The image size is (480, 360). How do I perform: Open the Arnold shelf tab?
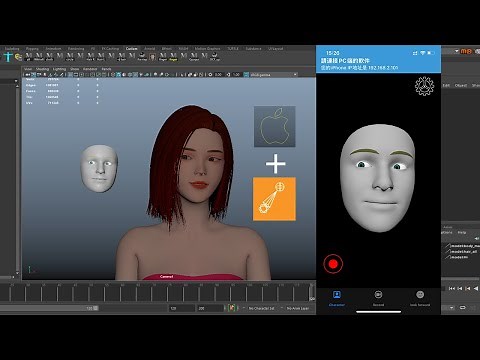click(150, 49)
